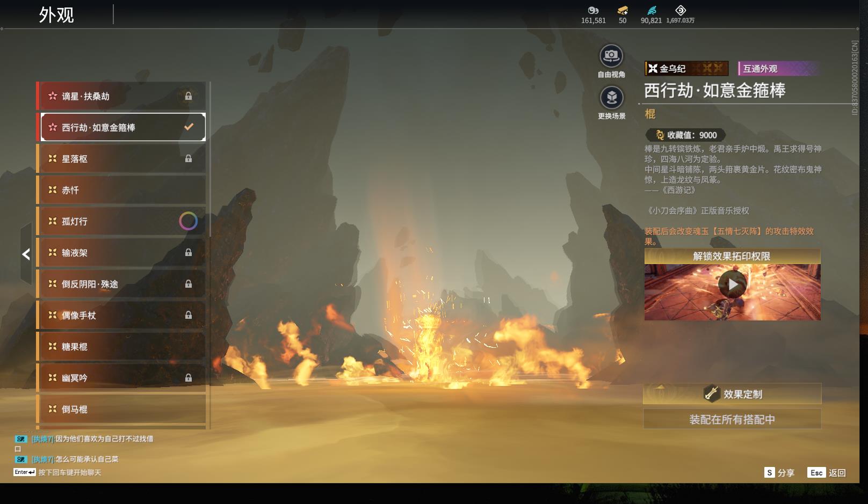Click the lock icon on 偶像手杖
The height and width of the screenshot is (504, 868).
tap(189, 315)
